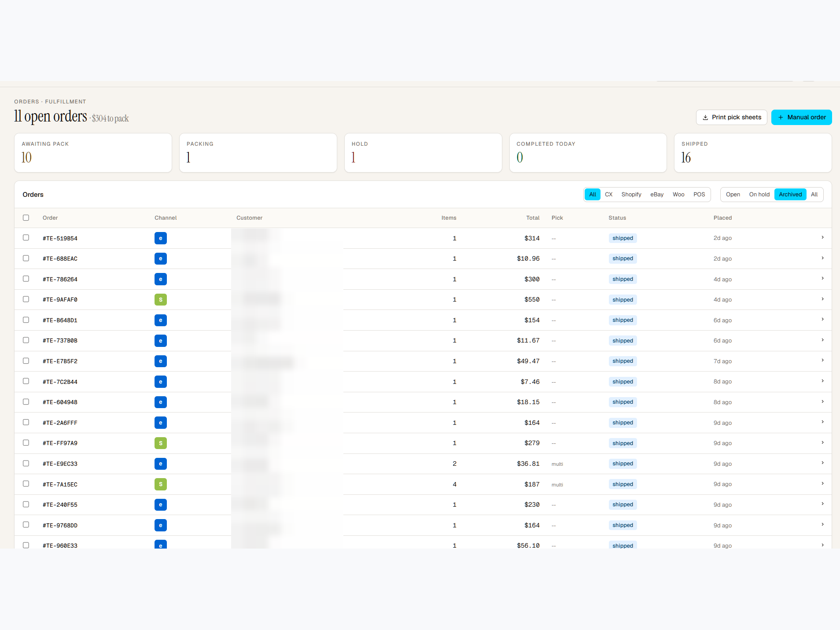Image resolution: width=840 pixels, height=630 pixels.
Task: Click shipped status badge for #TE-240F55
Action: point(623,505)
